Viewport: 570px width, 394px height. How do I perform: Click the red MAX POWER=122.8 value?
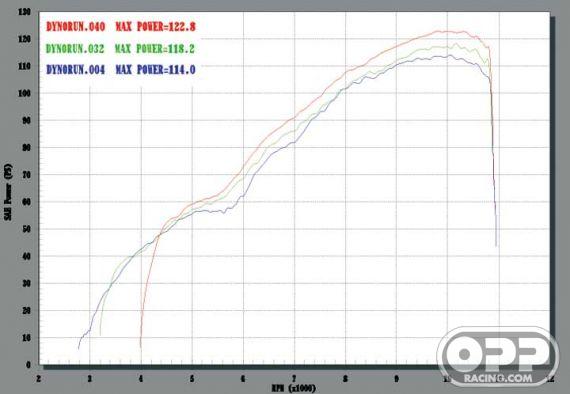[x=156, y=27]
